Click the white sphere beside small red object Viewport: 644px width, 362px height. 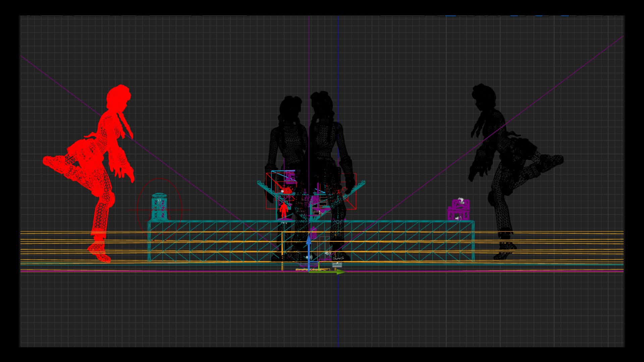pos(282,191)
